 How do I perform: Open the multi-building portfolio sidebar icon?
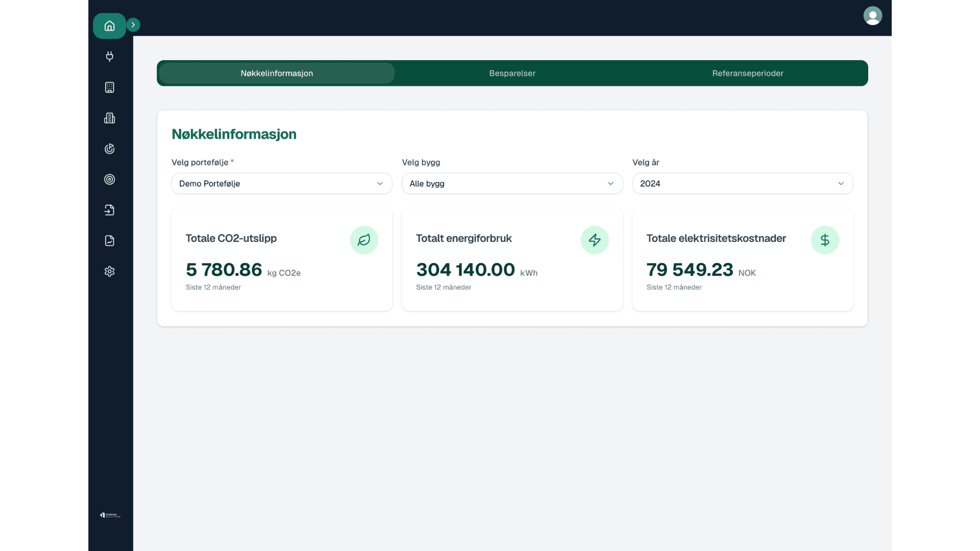(109, 118)
